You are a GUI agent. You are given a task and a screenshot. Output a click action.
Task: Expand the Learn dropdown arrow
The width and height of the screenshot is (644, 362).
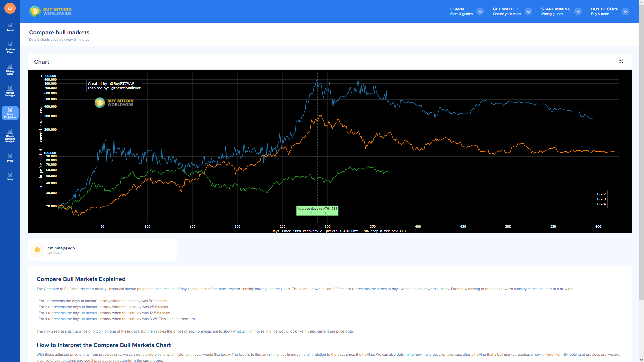coord(480,12)
